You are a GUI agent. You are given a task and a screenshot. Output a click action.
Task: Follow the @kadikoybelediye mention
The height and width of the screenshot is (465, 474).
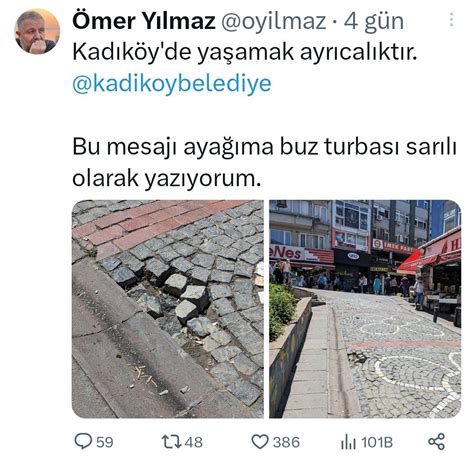(x=172, y=83)
